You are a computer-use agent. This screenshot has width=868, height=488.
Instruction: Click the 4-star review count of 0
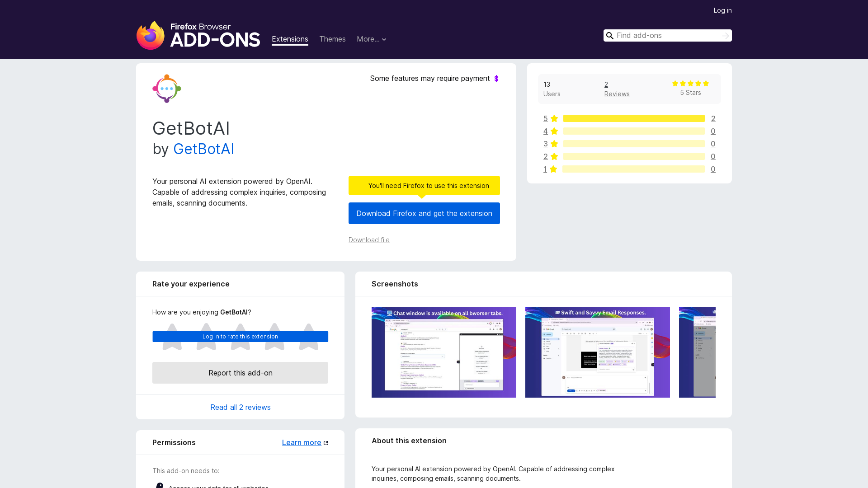713,131
